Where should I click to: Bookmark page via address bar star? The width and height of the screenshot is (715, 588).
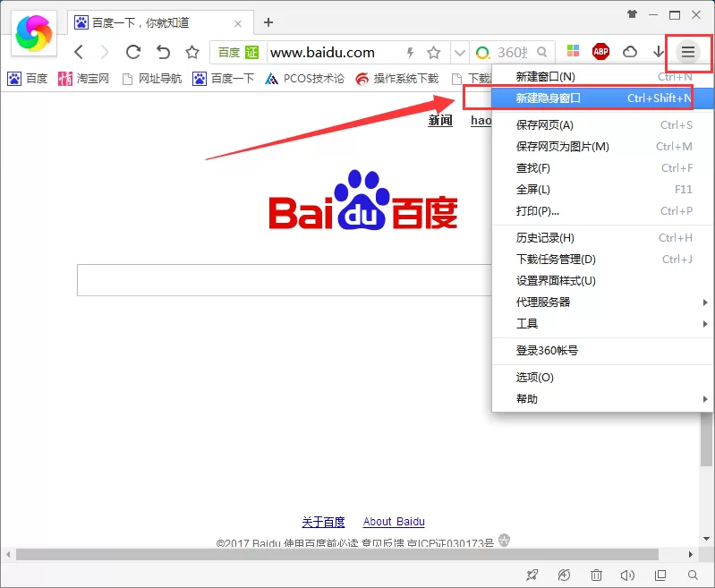click(434, 53)
